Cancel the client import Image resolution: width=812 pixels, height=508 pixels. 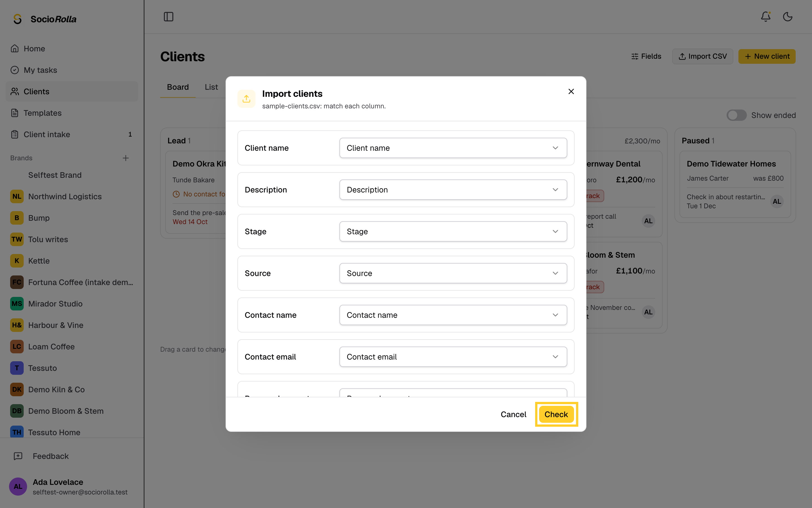(513, 414)
